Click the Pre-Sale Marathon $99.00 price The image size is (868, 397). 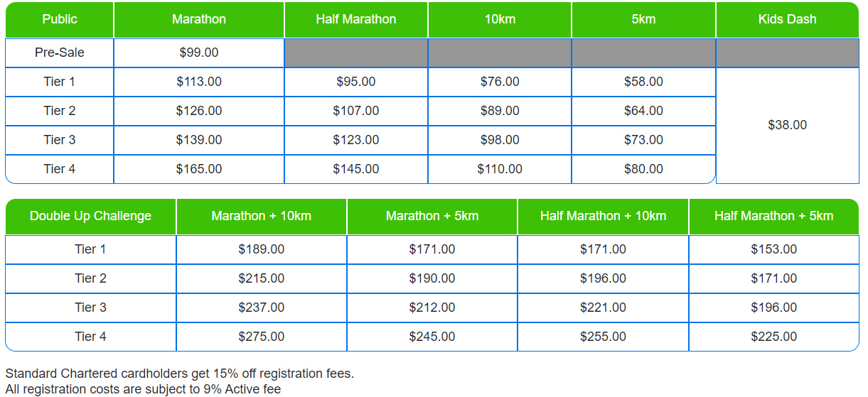click(199, 53)
